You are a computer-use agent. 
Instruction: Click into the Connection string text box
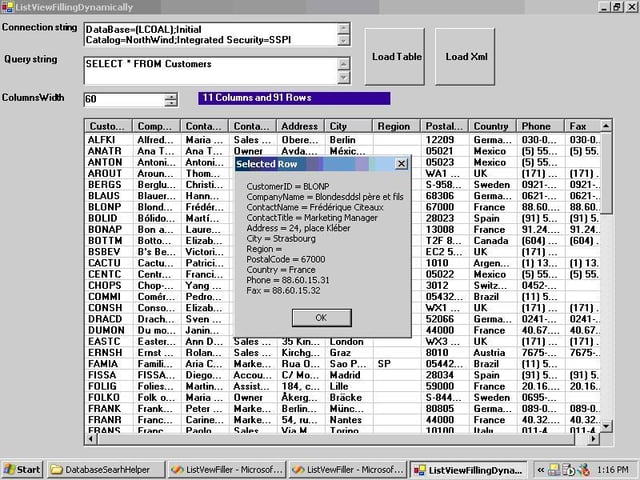[211, 35]
